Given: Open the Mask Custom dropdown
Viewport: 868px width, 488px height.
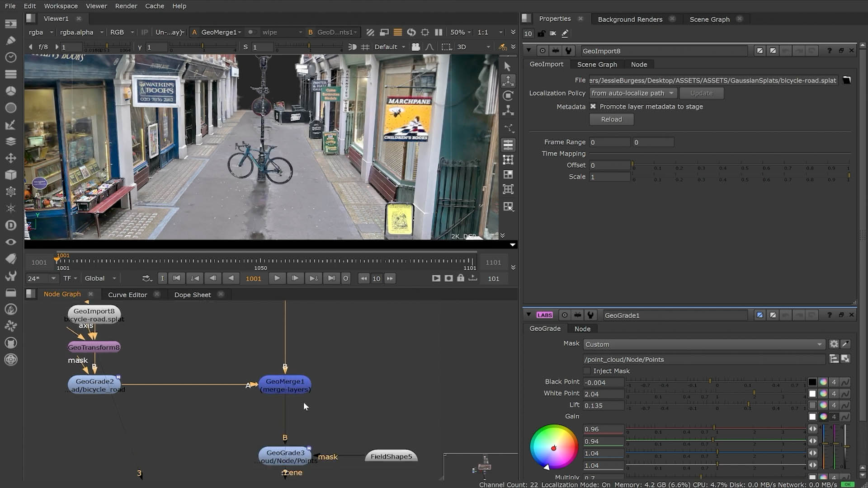Looking at the screenshot, I should [x=703, y=344].
